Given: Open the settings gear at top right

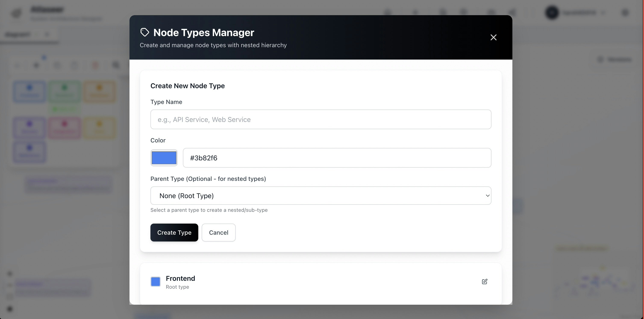Looking at the screenshot, I should tap(625, 12).
